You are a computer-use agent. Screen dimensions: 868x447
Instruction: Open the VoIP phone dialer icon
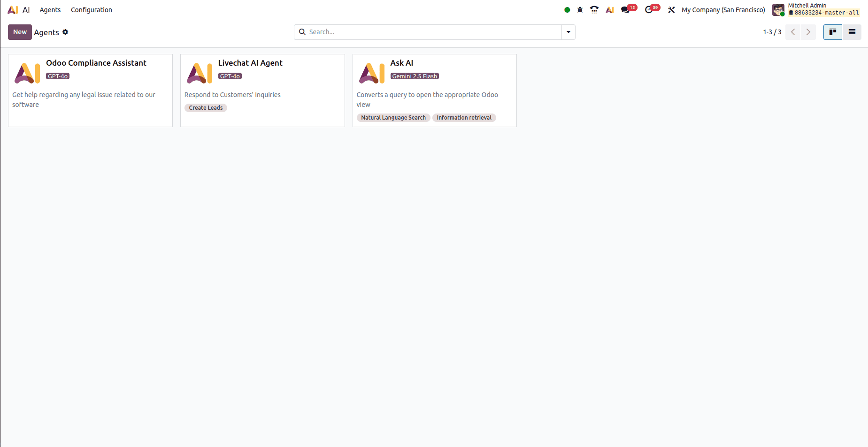point(594,10)
